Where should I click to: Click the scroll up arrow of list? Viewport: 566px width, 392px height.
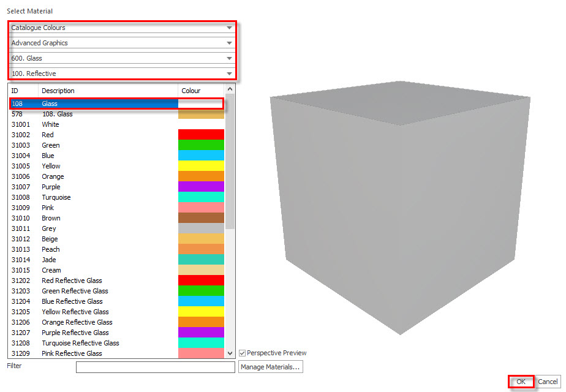pyautogui.click(x=230, y=89)
